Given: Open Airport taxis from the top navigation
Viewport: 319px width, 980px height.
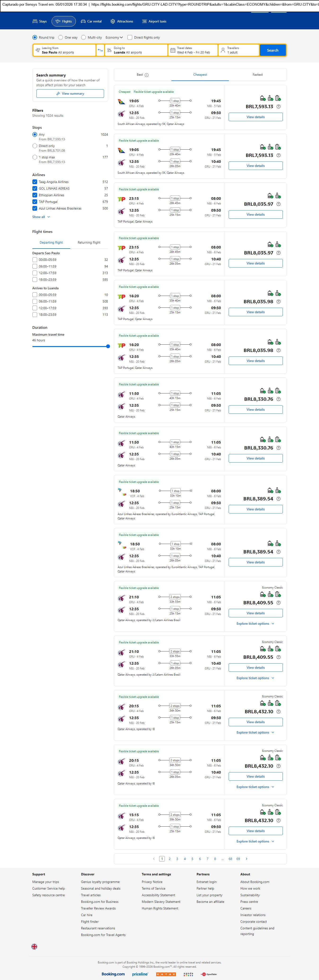Looking at the screenshot, I should tap(154, 21).
